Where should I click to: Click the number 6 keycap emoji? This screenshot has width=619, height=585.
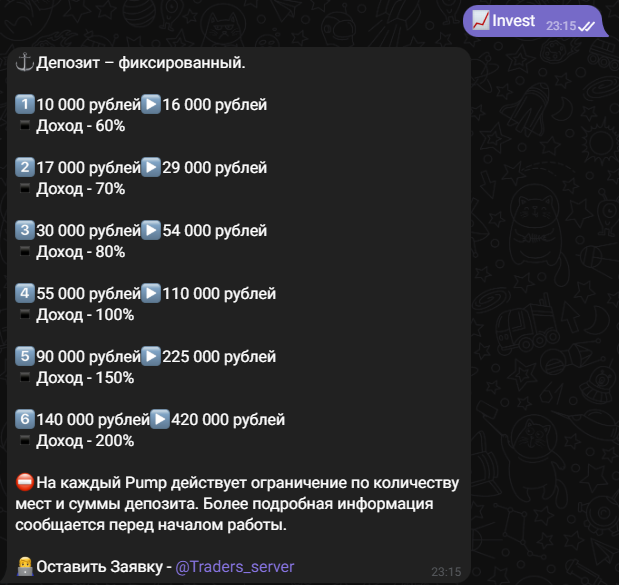click(25, 420)
